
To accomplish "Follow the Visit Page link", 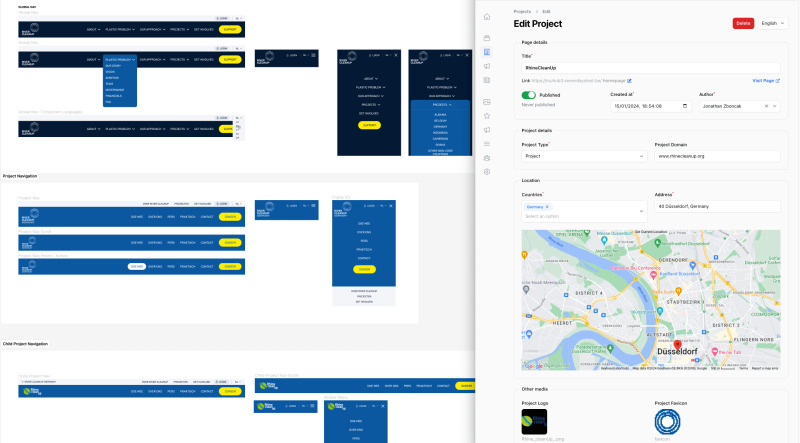I will tap(765, 80).
